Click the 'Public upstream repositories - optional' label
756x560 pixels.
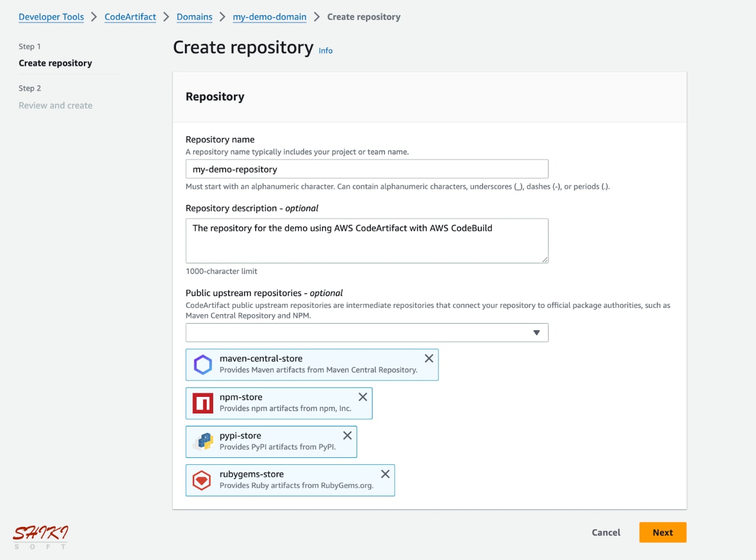264,293
